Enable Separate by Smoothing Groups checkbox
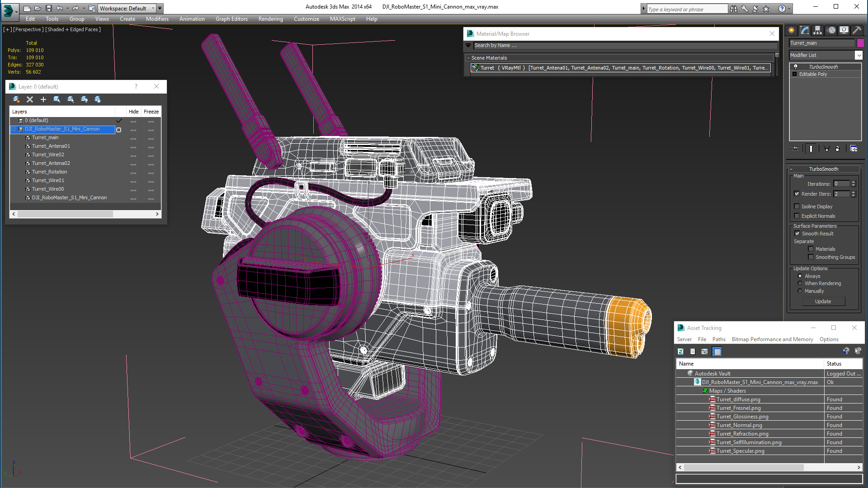This screenshot has width=868, height=488. click(811, 257)
